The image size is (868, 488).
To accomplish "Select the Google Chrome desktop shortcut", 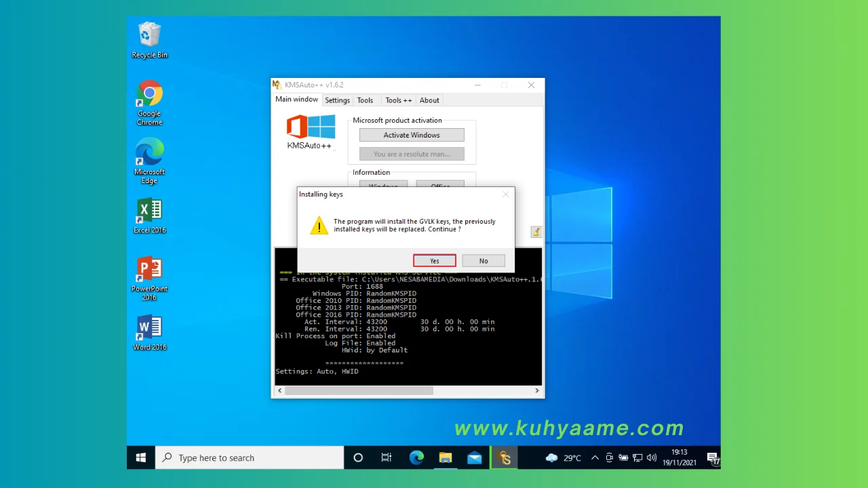I will [149, 103].
